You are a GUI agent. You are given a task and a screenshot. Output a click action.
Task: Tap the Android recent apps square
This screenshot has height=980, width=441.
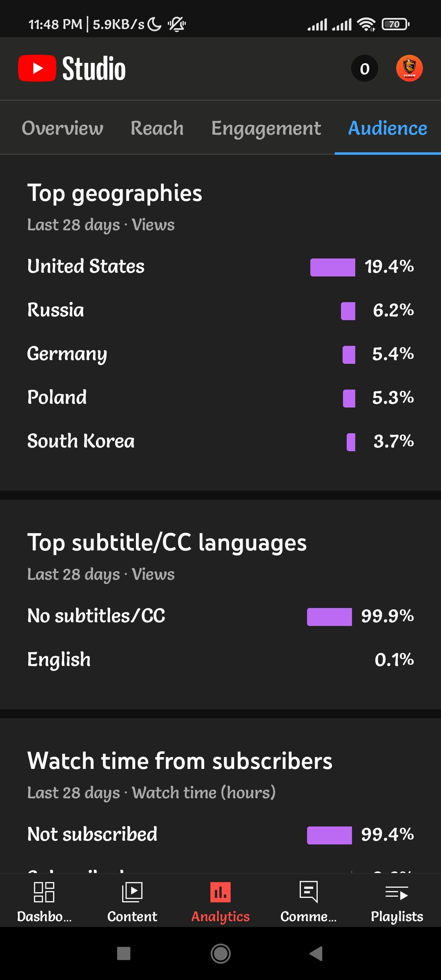click(124, 954)
